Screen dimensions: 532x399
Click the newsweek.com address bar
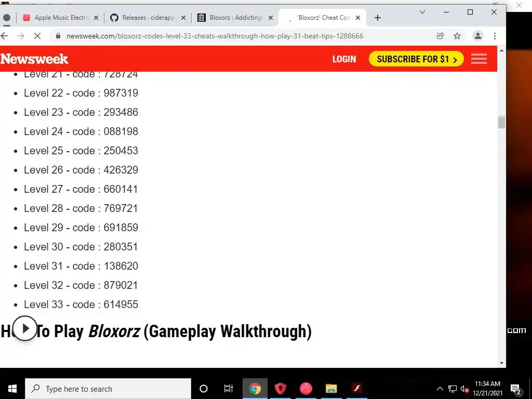point(215,36)
